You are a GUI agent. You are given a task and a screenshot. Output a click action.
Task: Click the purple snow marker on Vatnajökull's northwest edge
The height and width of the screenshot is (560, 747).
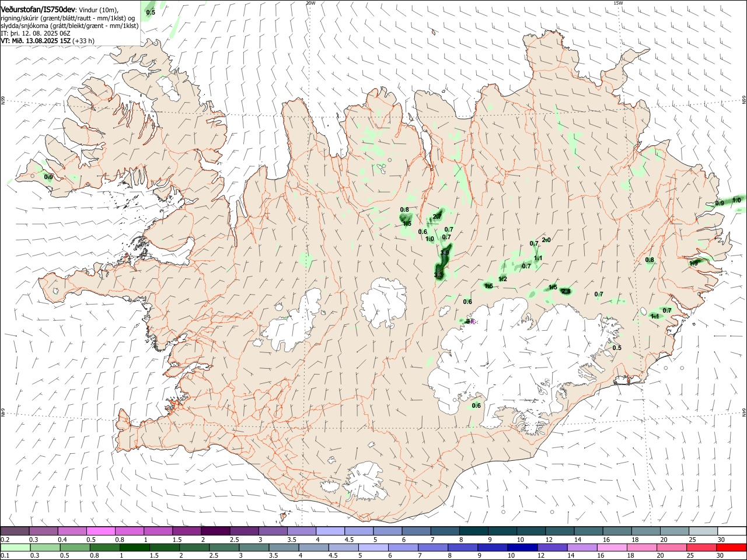[x=472, y=321]
